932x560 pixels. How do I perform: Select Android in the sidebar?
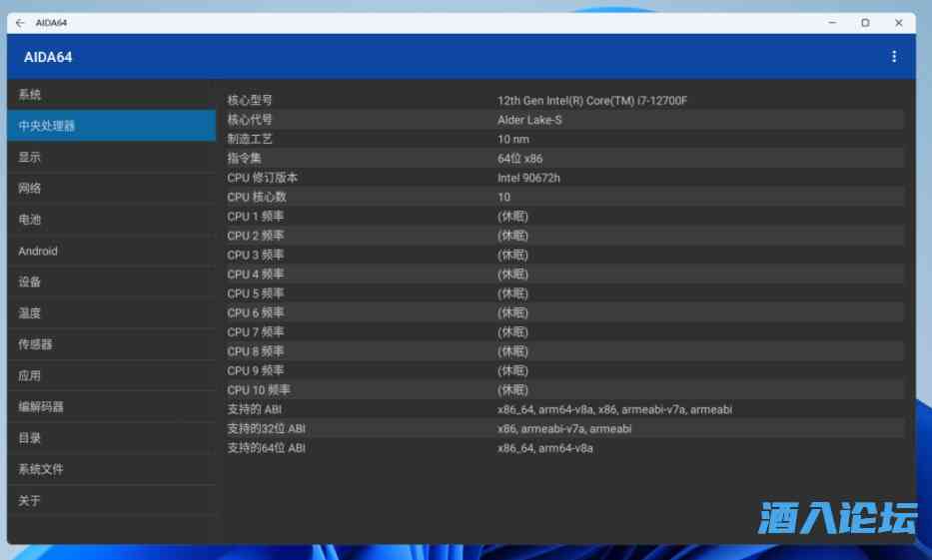tap(111, 251)
